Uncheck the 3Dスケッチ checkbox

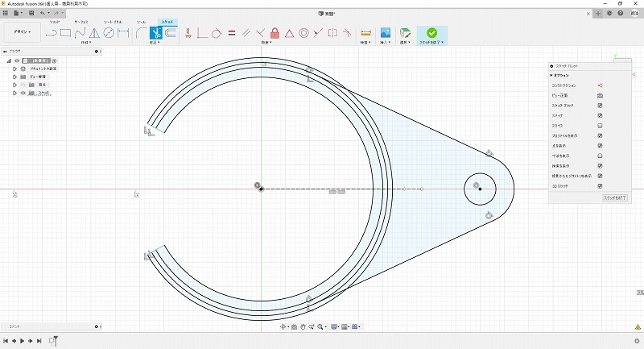point(600,186)
